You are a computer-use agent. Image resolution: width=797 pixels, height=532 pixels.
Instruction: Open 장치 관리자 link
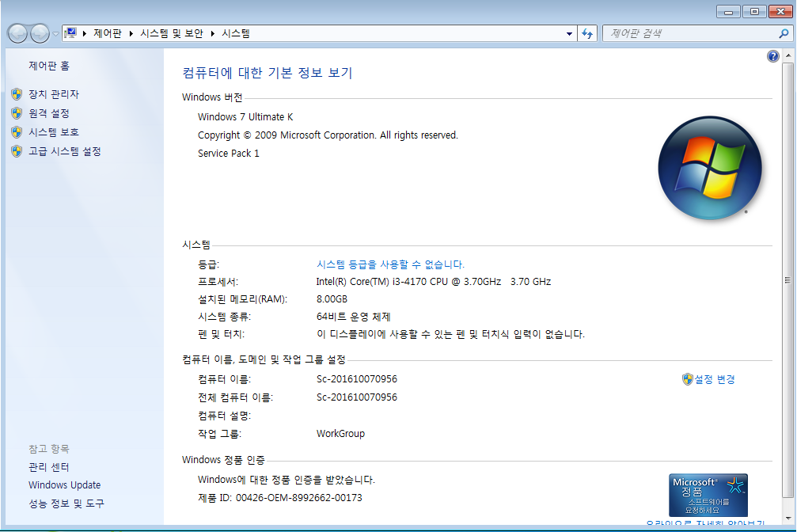pyautogui.click(x=54, y=94)
